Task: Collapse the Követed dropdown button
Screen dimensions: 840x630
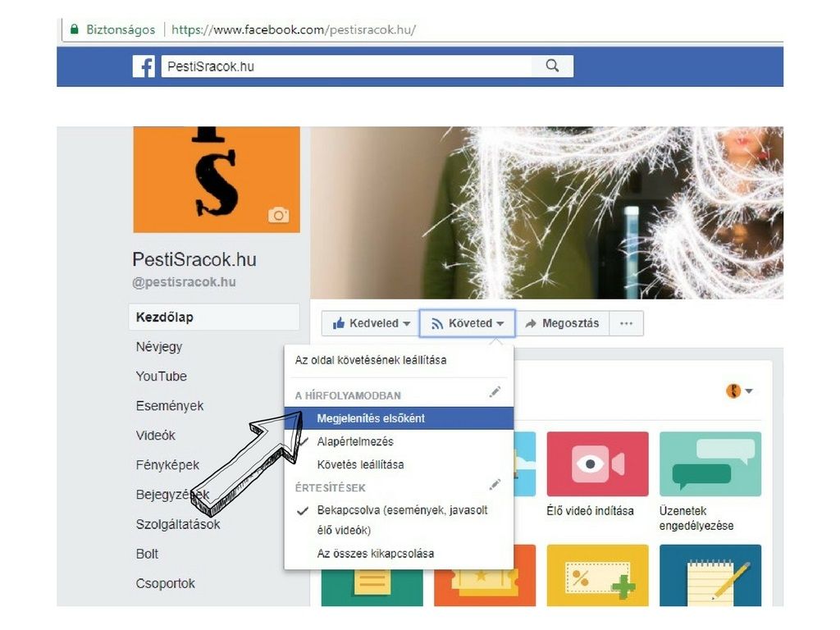Action: 467,323
